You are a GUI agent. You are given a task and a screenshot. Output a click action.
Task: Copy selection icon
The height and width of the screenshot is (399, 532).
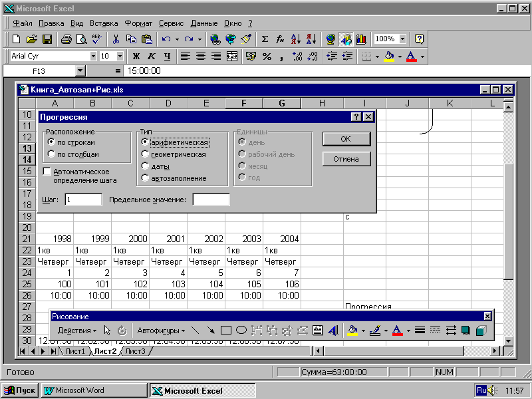click(x=131, y=39)
